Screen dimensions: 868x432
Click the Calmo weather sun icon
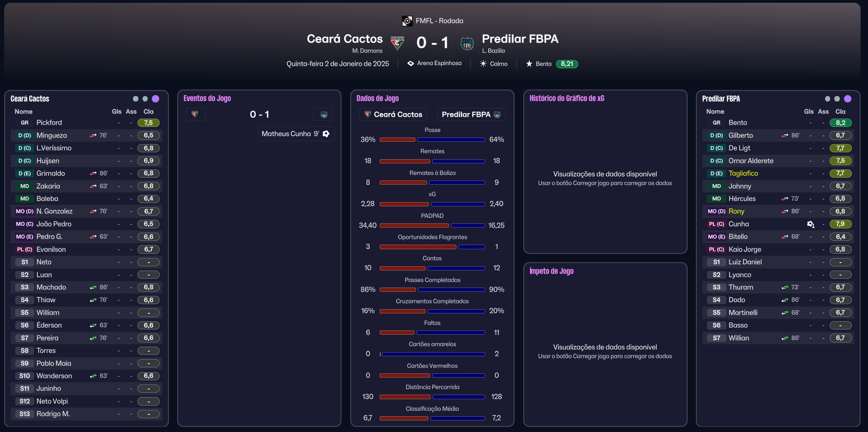483,64
